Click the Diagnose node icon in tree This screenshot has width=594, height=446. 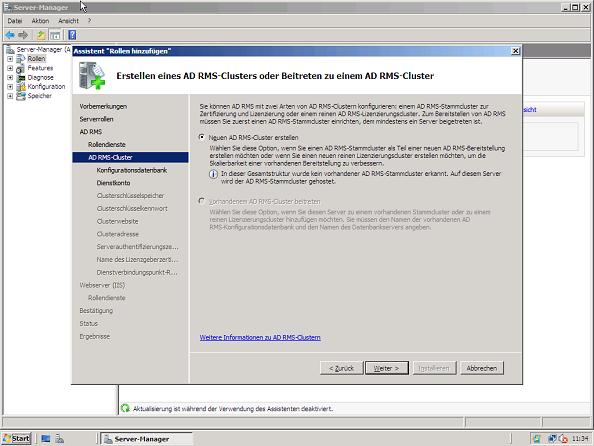pos(21,77)
